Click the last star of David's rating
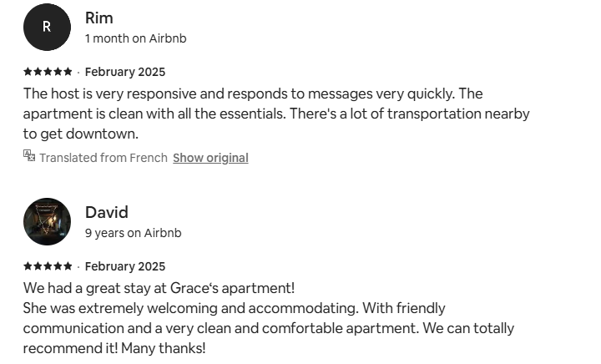 click(x=68, y=266)
